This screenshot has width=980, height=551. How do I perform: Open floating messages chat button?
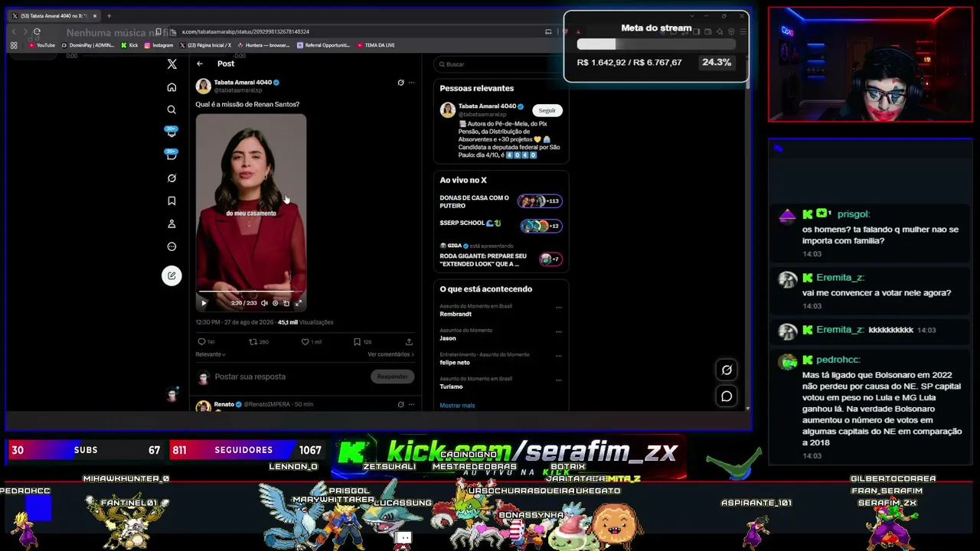click(727, 396)
